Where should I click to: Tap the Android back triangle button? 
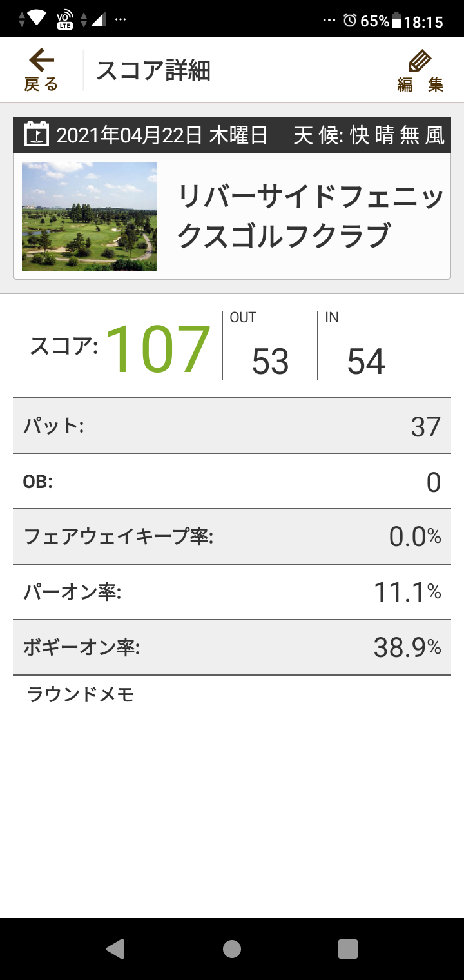(x=115, y=948)
